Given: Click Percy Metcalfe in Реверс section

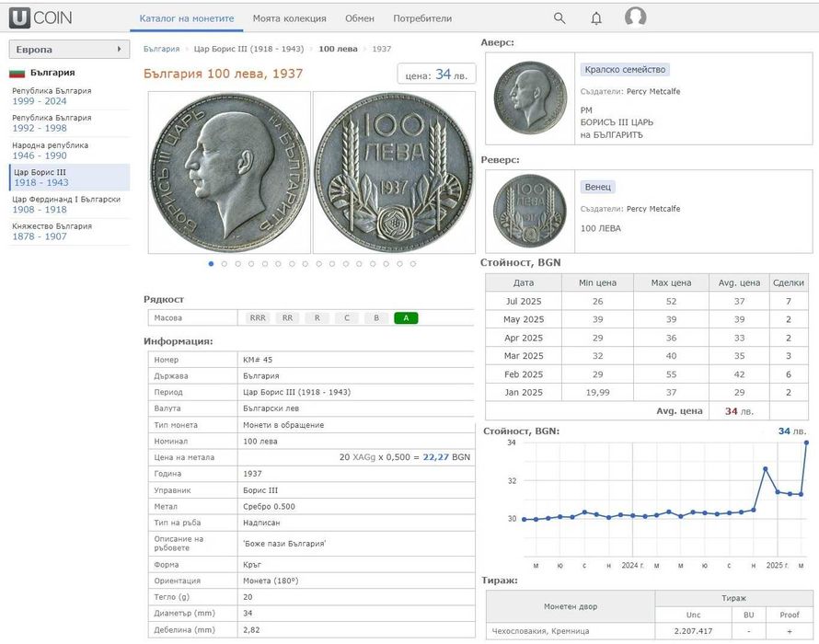Looking at the screenshot, I should tap(653, 209).
